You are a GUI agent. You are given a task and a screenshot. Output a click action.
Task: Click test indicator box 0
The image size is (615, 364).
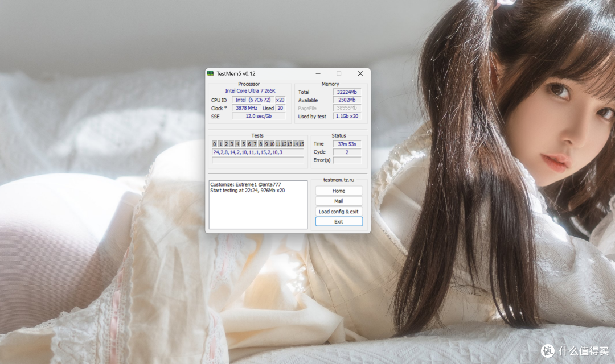click(x=215, y=144)
